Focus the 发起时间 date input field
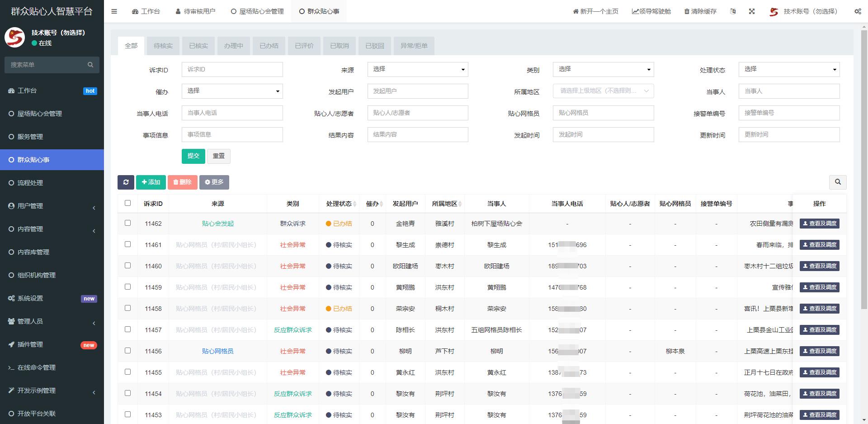This screenshot has height=424, width=868. point(603,134)
